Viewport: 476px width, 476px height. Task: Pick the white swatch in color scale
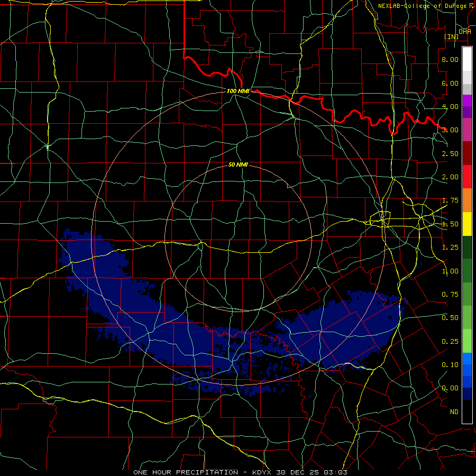click(467, 59)
